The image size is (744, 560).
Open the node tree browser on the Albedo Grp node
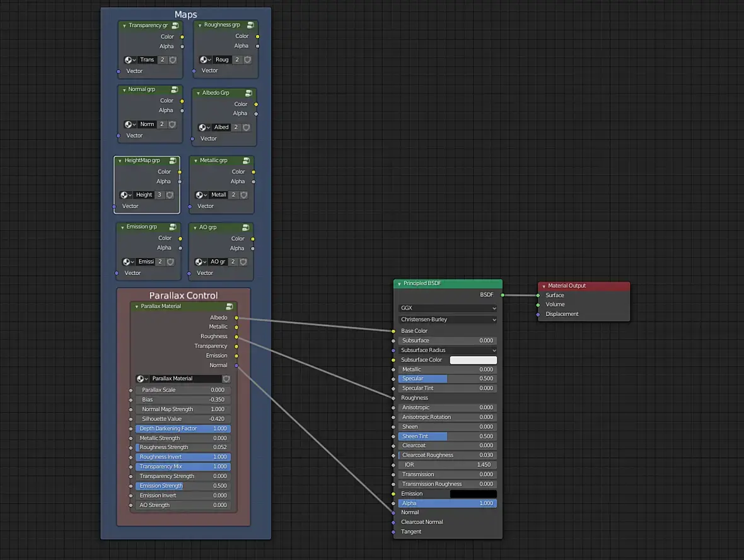204,127
